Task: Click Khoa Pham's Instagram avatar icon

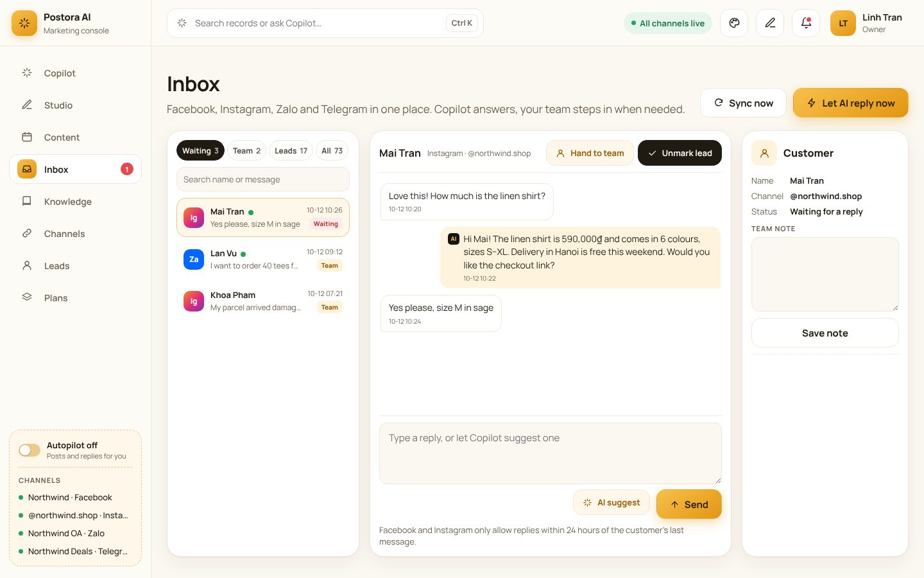Action: tap(194, 301)
